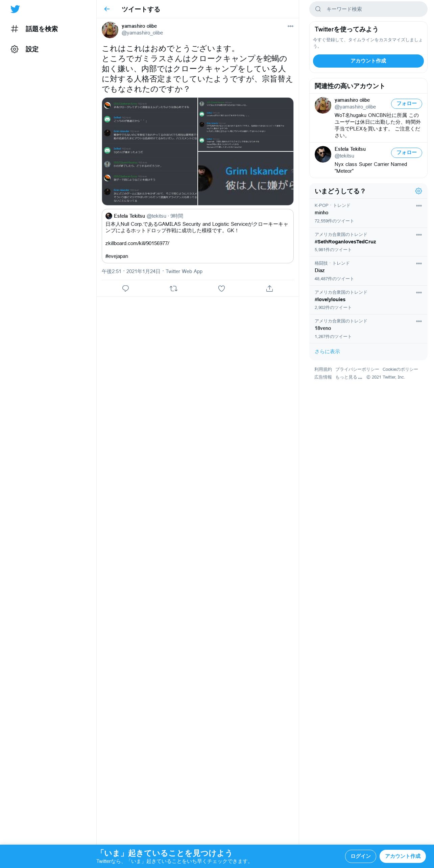Like the tweet with the heart icon
This screenshot has height=868, width=434.
click(221, 288)
